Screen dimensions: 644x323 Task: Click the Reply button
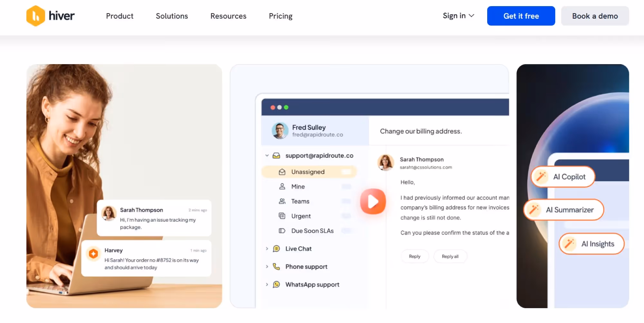click(415, 256)
